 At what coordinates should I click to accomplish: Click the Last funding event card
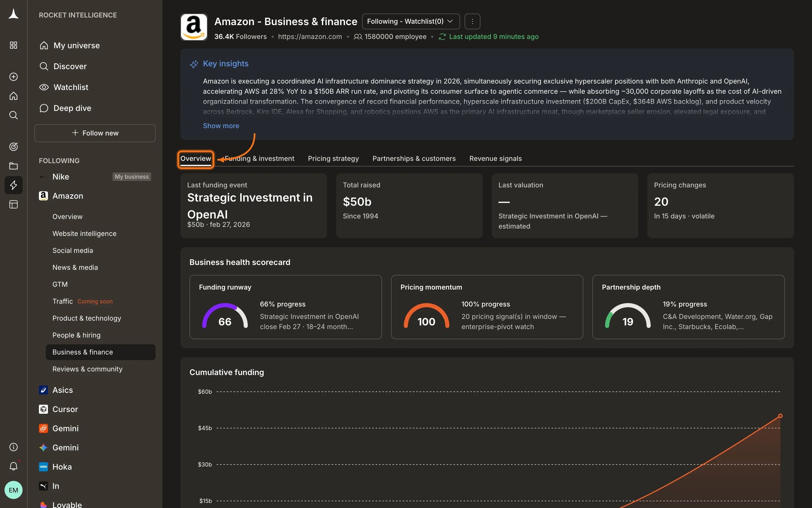point(254,206)
